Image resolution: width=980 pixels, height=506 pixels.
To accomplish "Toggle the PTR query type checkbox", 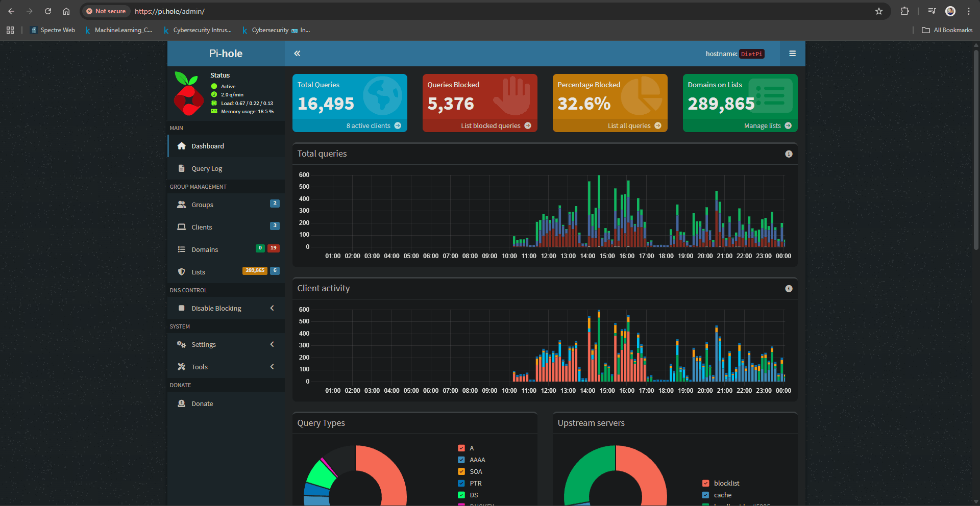I will (461, 483).
